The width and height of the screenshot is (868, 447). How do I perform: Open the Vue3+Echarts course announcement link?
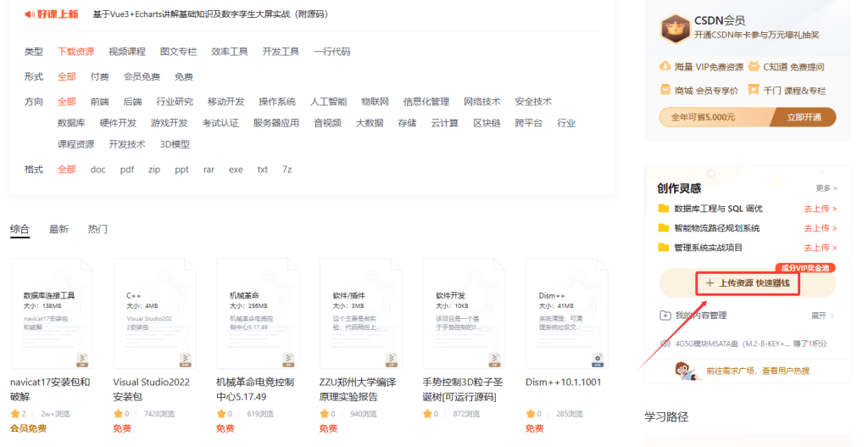click(x=210, y=14)
